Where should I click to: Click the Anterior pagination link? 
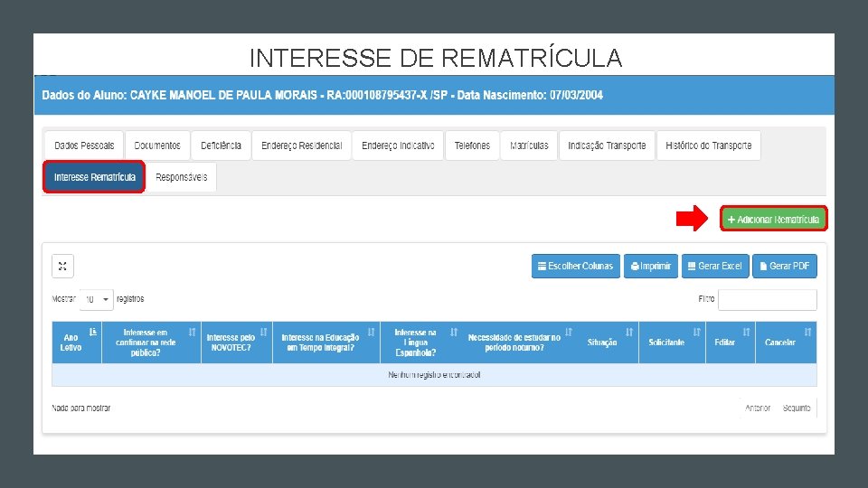click(x=758, y=408)
